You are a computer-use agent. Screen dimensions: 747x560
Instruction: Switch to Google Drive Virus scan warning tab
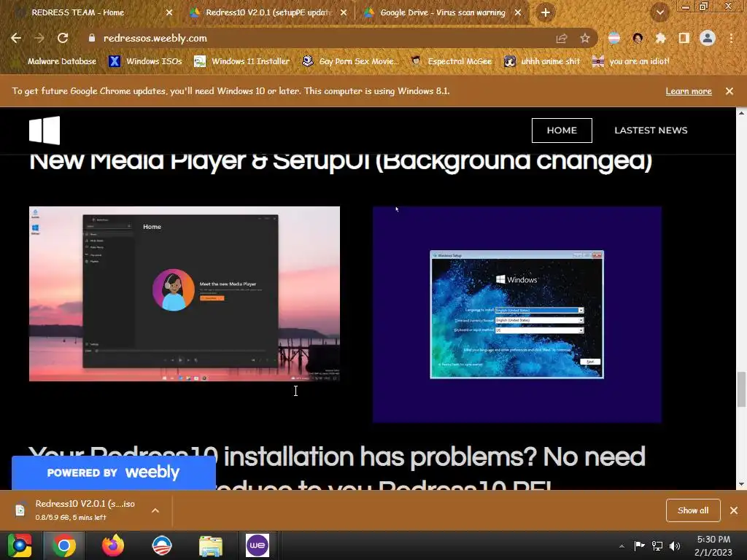[x=443, y=12]
